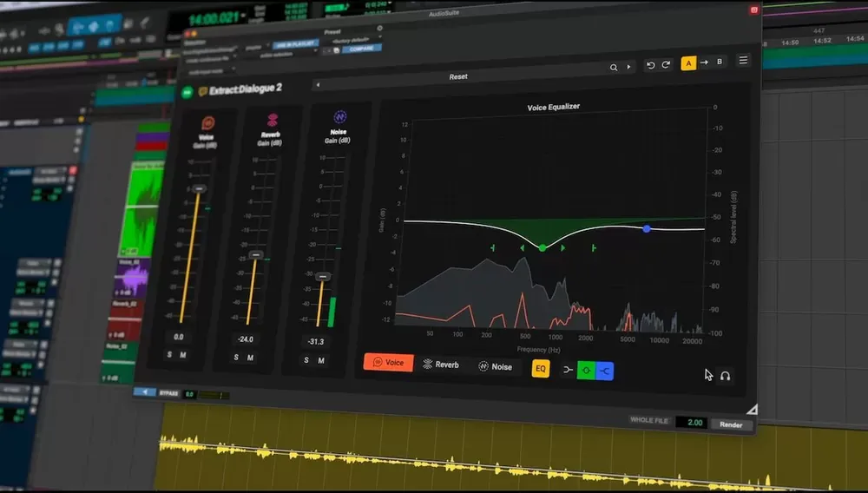Click the BYPASS button
Screen dimensions: 868x493
(169, 393)
